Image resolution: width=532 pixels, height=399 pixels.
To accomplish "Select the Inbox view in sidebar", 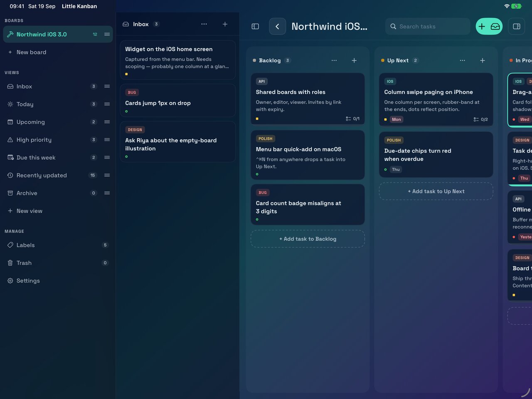I will pyautogui.click(x=58, y=86).
